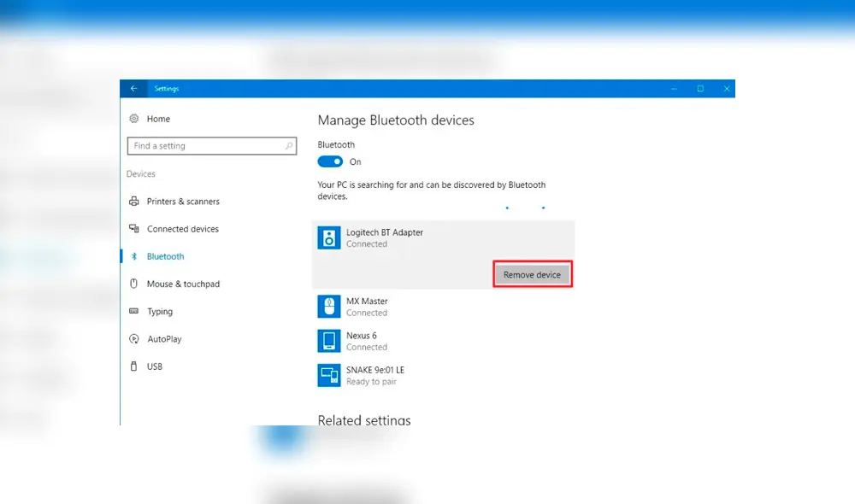Select USB in the Devices sidebar
855x504 pixels.
point(154,366)
